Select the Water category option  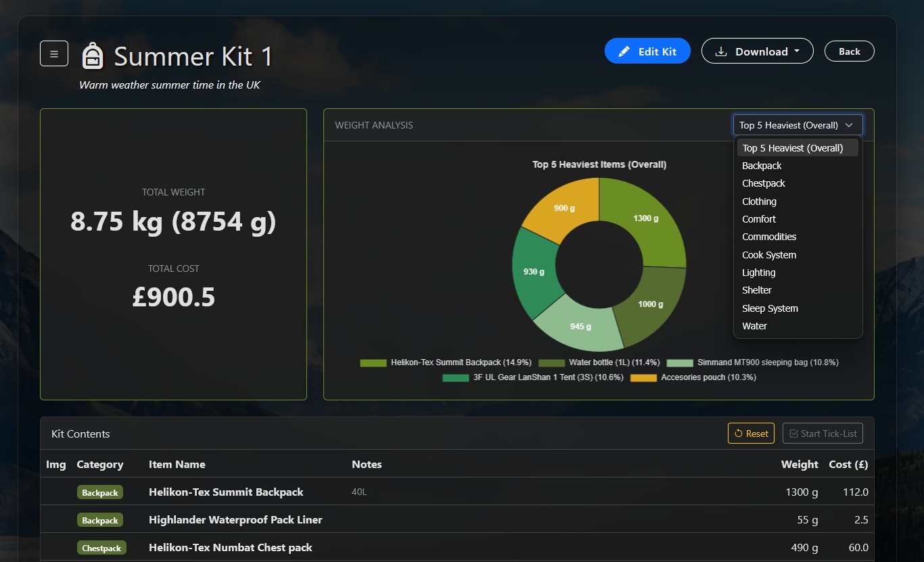(754, 326)
